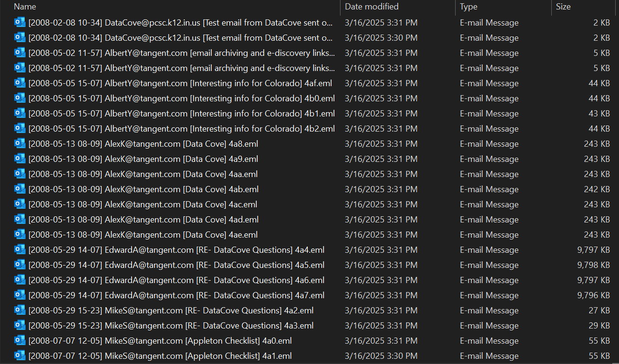Click the email icon for the DataCove test email modified 3:30 PM
This screenshot has width=619, height=364.
coord(20,37)
